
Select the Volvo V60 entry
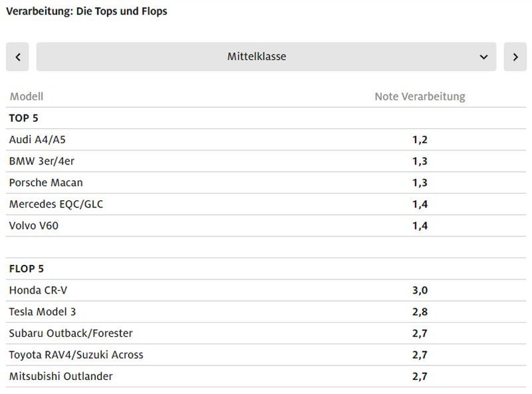34,226
